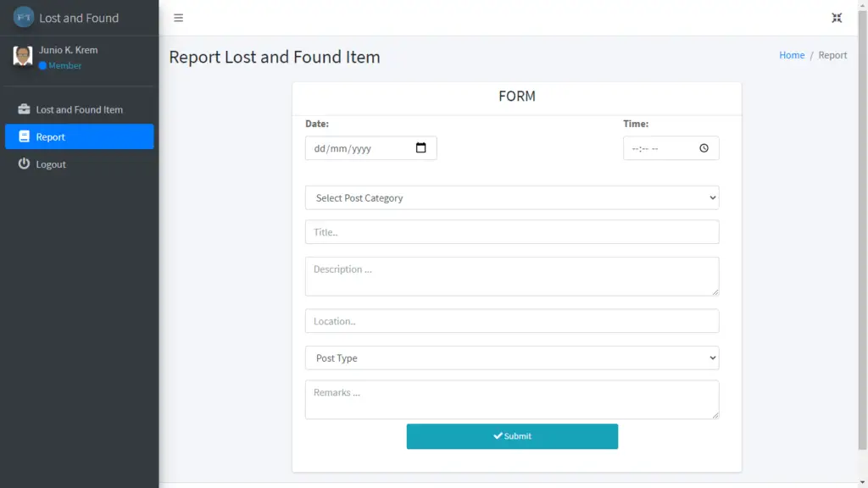Image resolution: width=868 pixels, height=488 pixels.
Task: Open the calendar picker on the Date field
Action: (421, 147)
